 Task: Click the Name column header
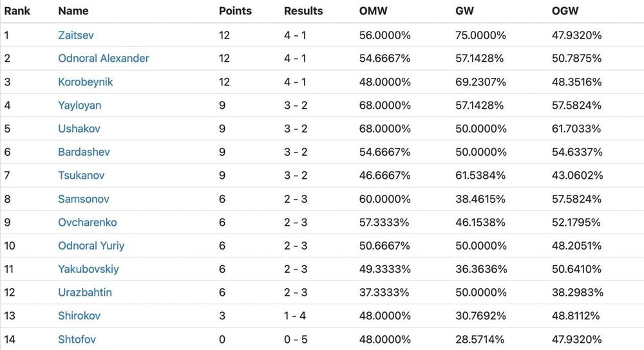pyautogui.click(x=73, y=11)
